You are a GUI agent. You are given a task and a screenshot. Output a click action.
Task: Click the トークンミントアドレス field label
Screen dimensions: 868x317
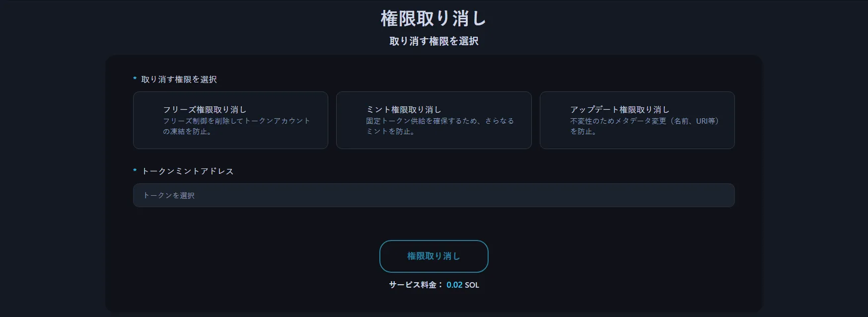pyautogui.click(x=187, y=171)
